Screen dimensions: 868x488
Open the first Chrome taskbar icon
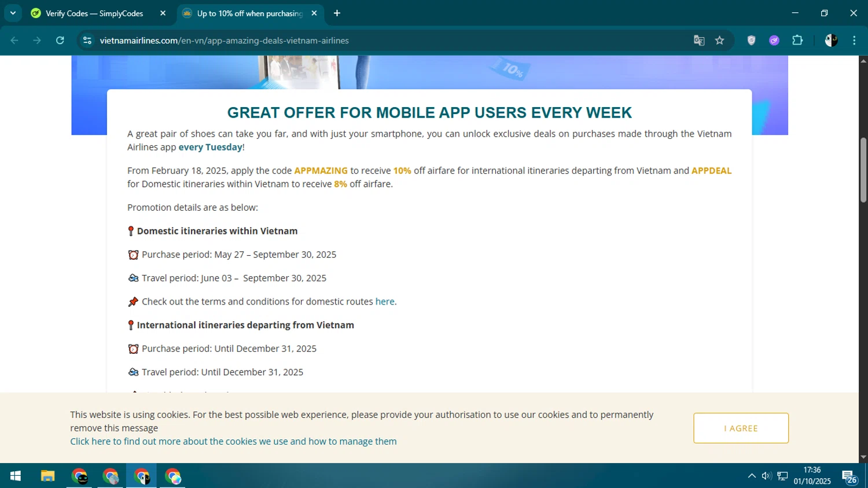79,476
